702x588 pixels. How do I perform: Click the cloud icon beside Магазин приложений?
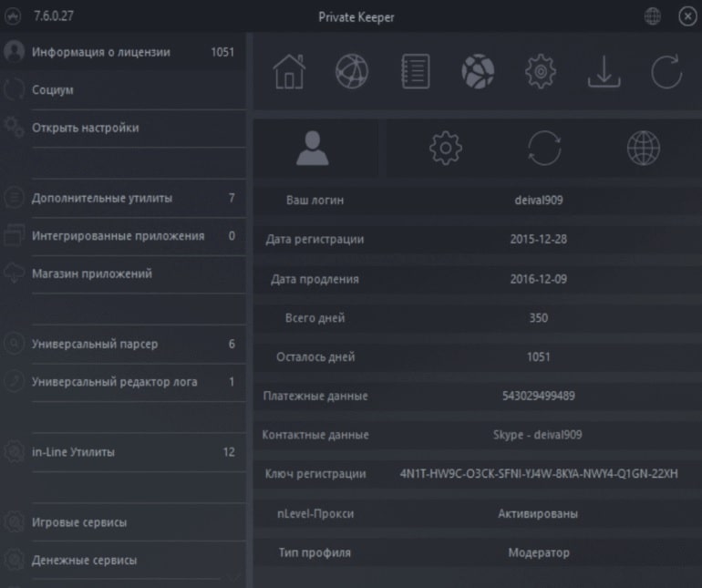[14, 273]
